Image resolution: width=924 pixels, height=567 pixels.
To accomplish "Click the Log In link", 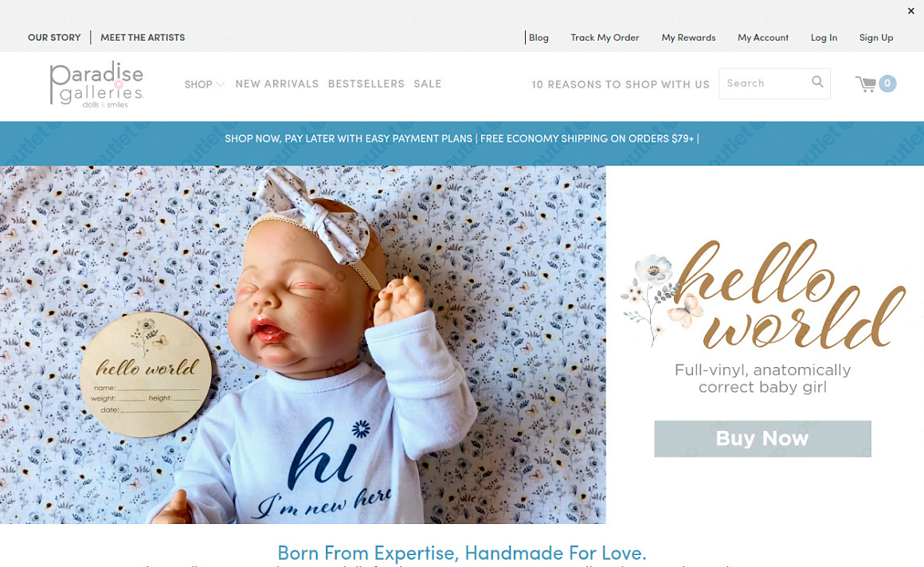I will click(x=824, y=37).
